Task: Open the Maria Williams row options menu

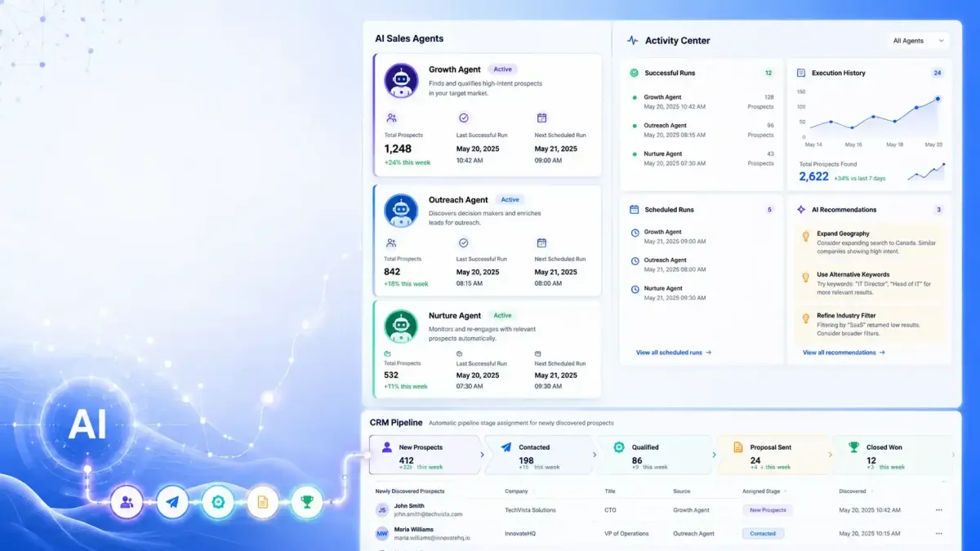Action: pos(938,533)
